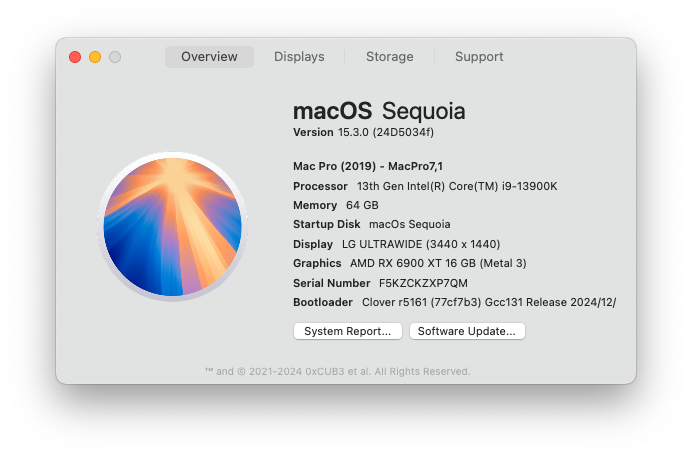Click the Serial Number label
Screen dimensions: 692x458
331,283
